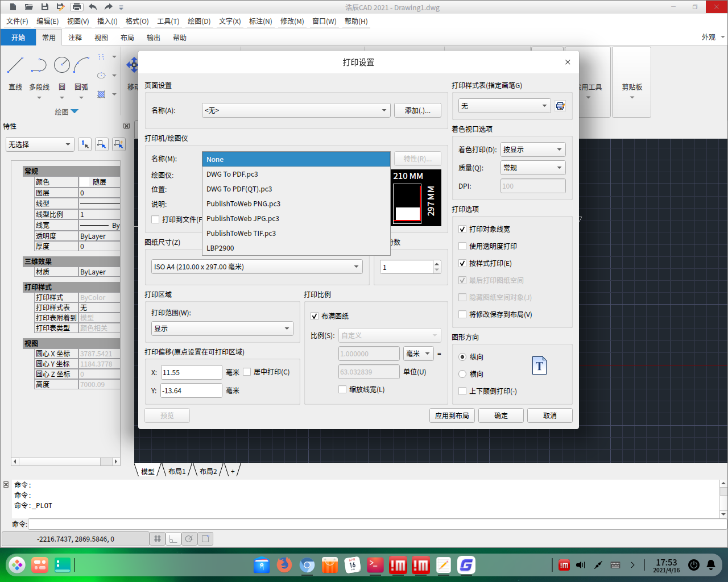Switch to the Layout1 tab
The image size is (728, 582).
tap(177, 471)
